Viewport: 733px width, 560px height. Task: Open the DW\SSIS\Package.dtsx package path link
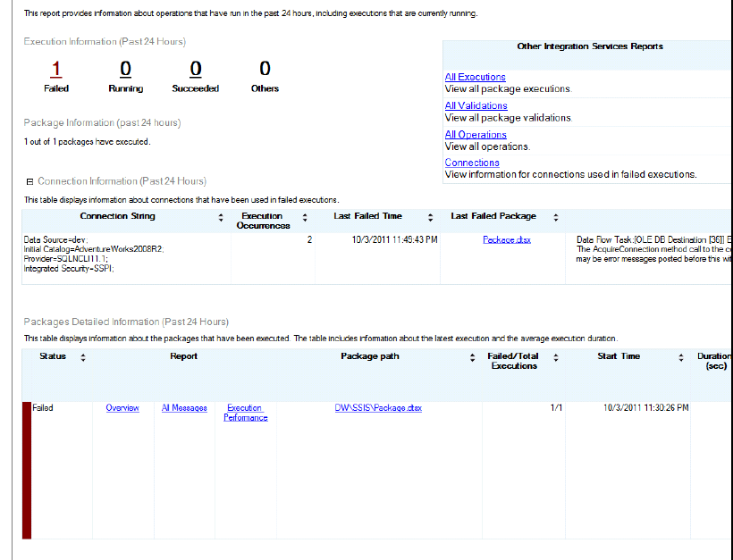378,408
